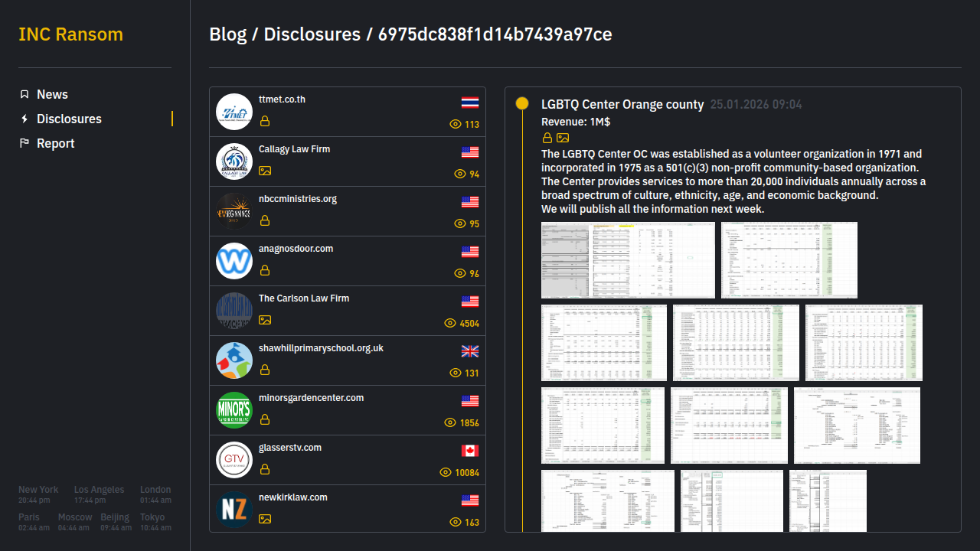The height and width of the screenshot is (551, 980).
Task: Click the bookmark icon beside News
Action: pyautogui.click(x=24, y=94)
